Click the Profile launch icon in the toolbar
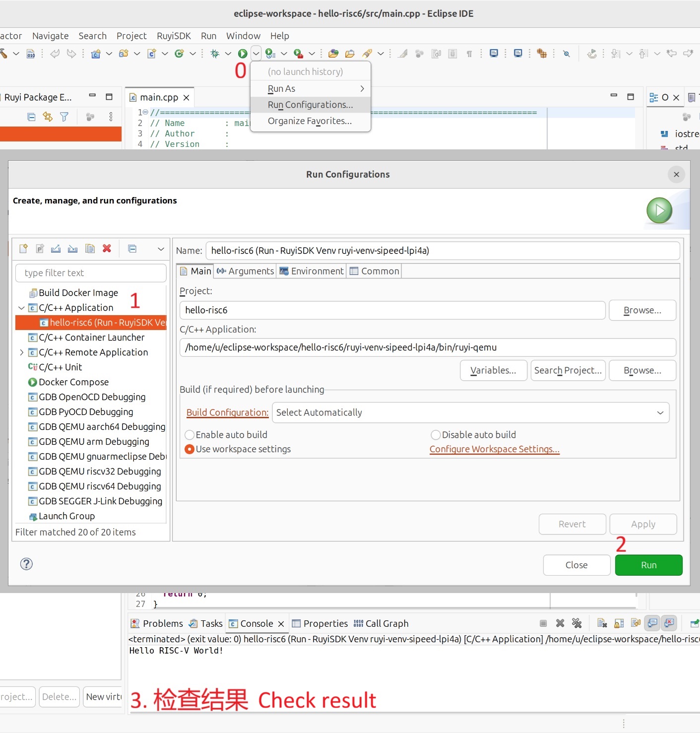Screen dimensions: 700x733 click(270, 54)
